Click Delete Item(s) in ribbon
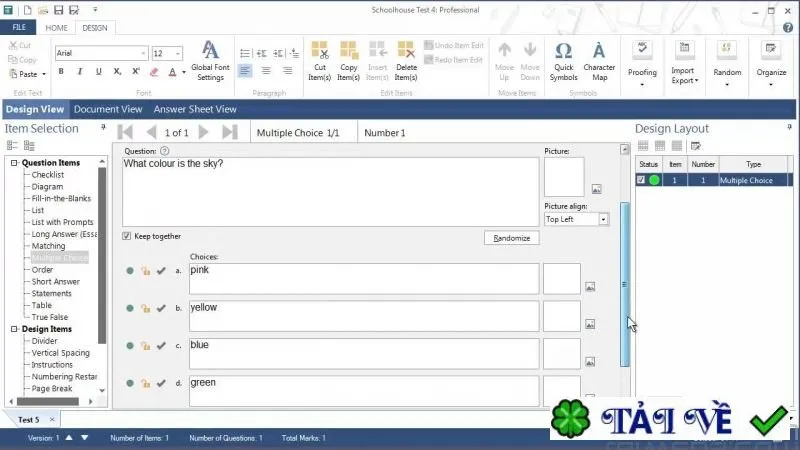The width and height of the screenshot is (800, 450). [x=406, y=61]
